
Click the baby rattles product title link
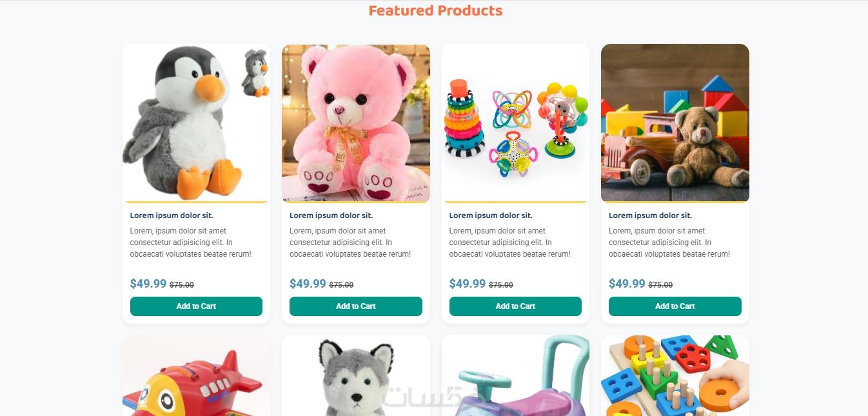pyautogui.click(x=491, y=215)
